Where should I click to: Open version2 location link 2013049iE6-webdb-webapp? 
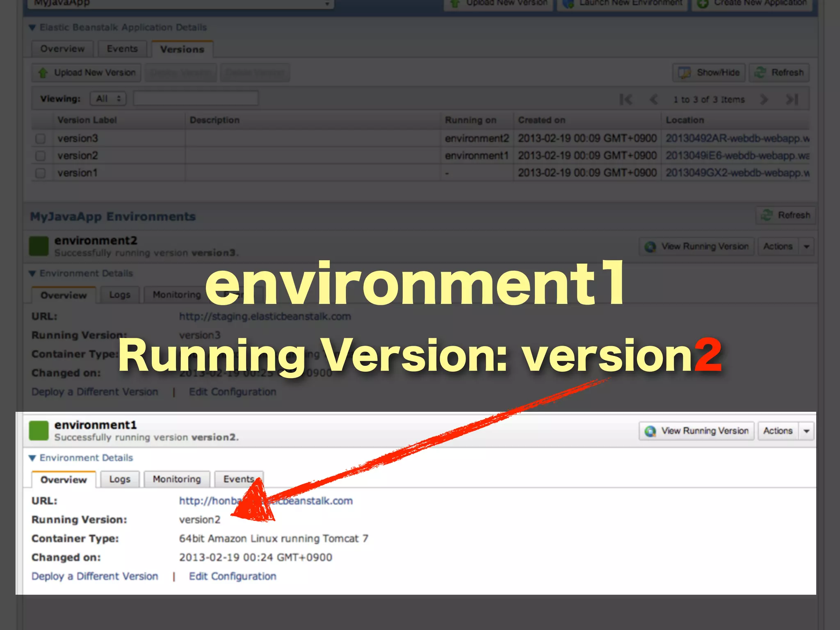(737, 155)
